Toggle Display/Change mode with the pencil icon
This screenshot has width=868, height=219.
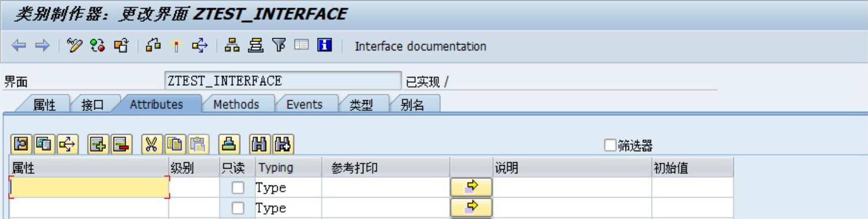(74, 46)
